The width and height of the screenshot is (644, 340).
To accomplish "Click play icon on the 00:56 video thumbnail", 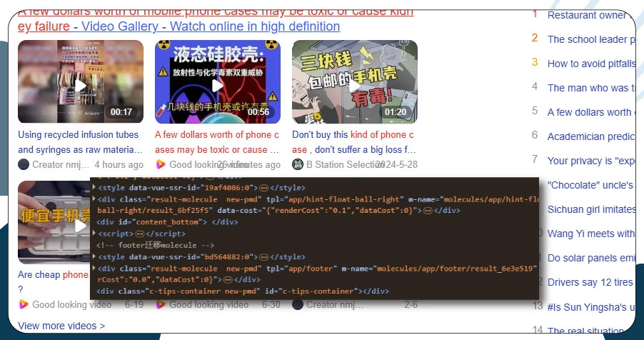I will pos(217,86).
